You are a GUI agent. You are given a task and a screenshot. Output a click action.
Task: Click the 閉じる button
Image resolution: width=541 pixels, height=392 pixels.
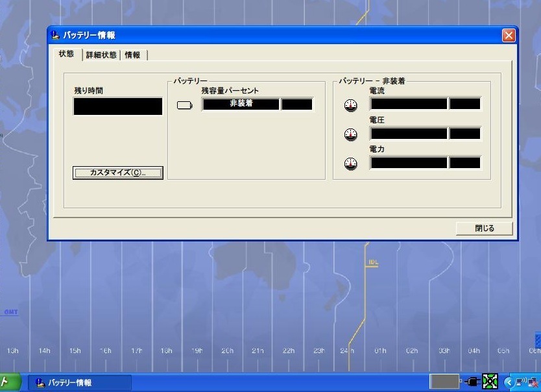click(x=484, y=228)
